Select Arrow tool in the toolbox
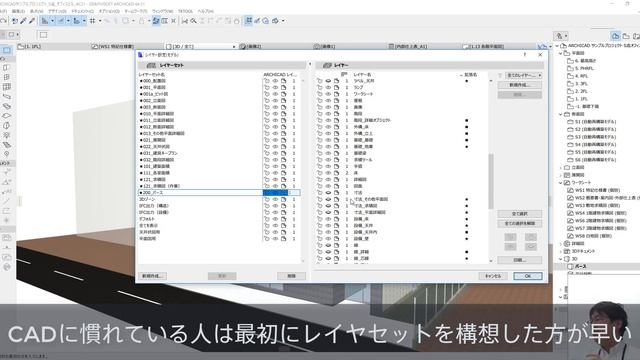The height and width of the screenshot is (360, 640). [x=7, y=50]
